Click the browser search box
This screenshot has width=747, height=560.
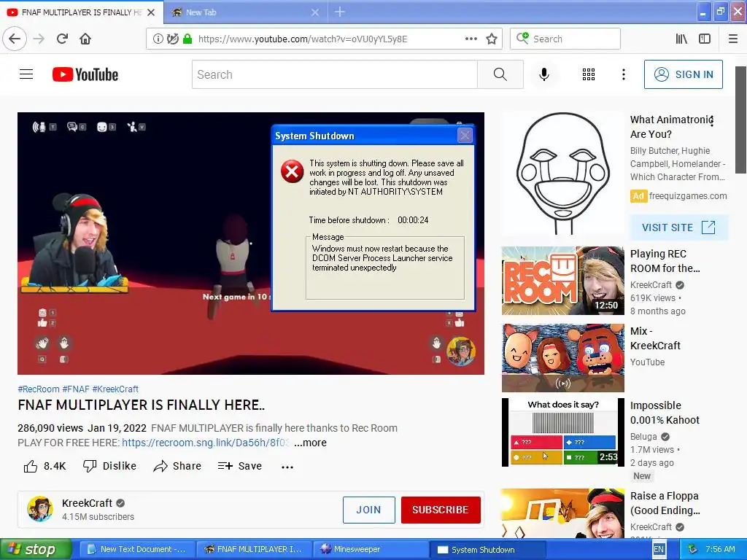tap(565, 39)
